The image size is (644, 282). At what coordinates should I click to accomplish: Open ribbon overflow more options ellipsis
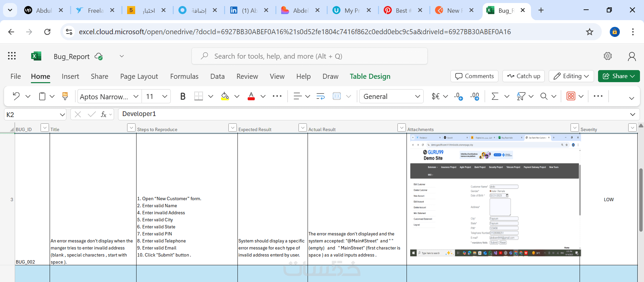pyautogui.click(x=598, y=96)
